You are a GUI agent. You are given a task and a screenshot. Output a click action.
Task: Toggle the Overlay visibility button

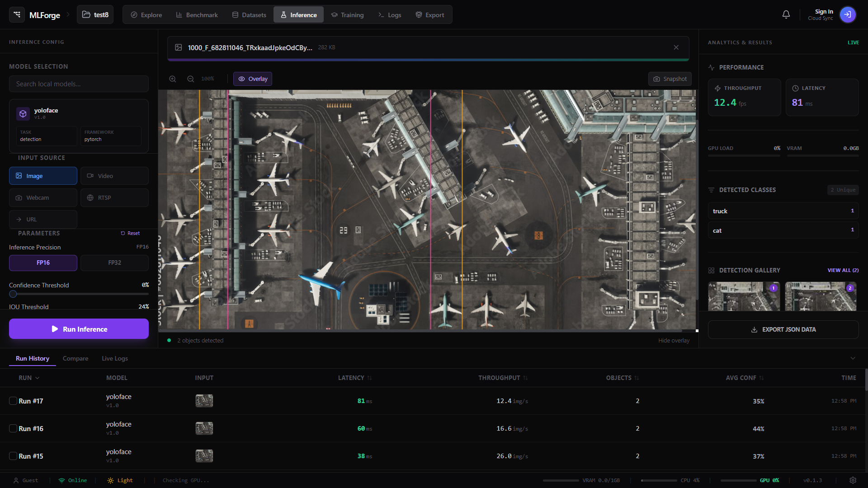tap(253, 79)
